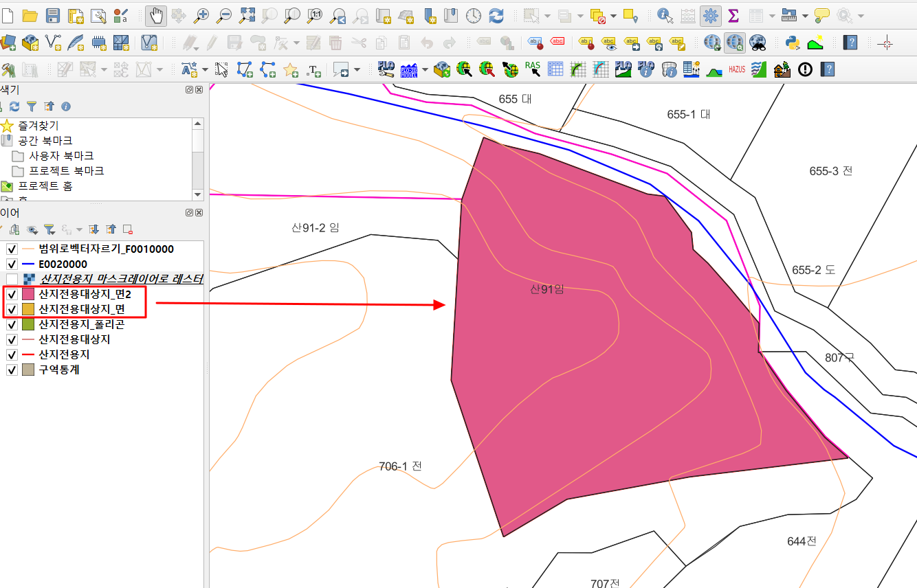Screen dimensions: 917x588
Task: Activate the Zoom In magnifier tool
Action: [202, 15]
